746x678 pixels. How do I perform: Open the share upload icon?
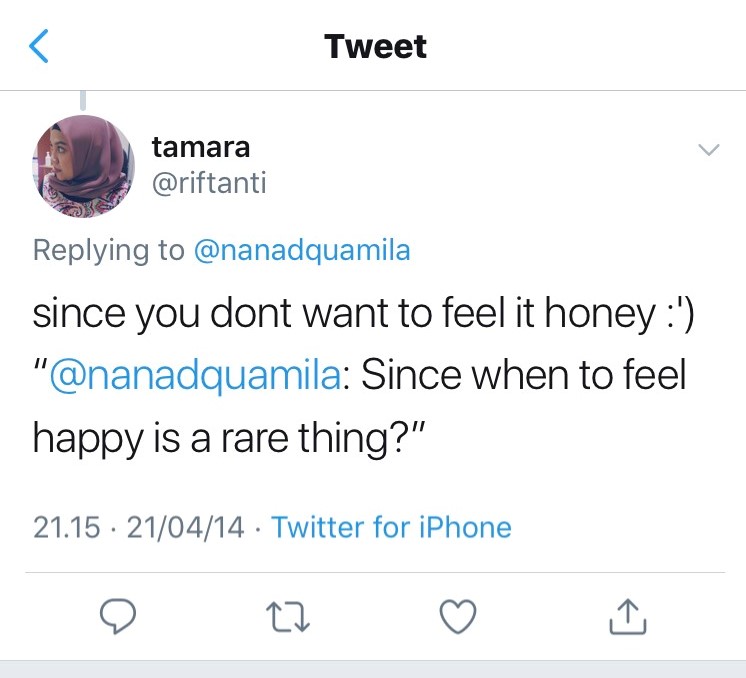[628, 616]
